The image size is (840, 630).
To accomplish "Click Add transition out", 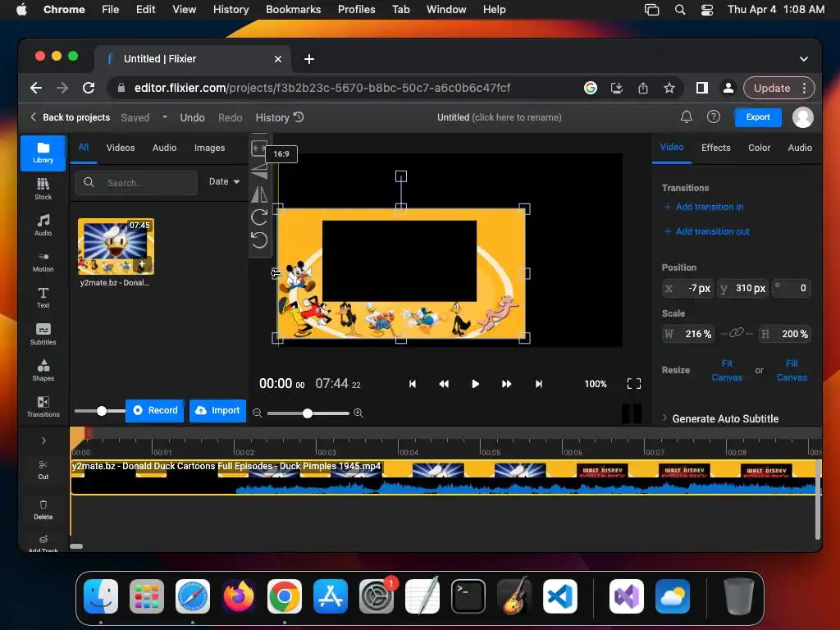I will [707, 231].
